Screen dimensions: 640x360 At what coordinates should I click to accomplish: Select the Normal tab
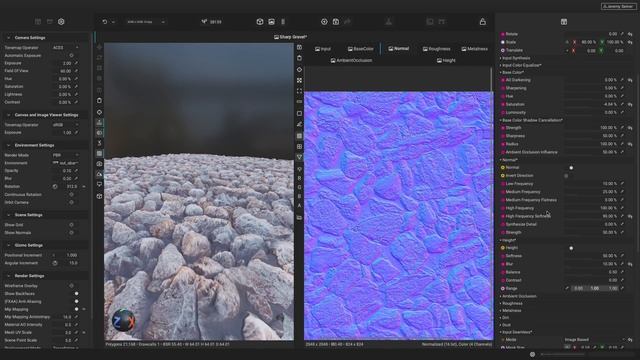click(x=398, y=49)
